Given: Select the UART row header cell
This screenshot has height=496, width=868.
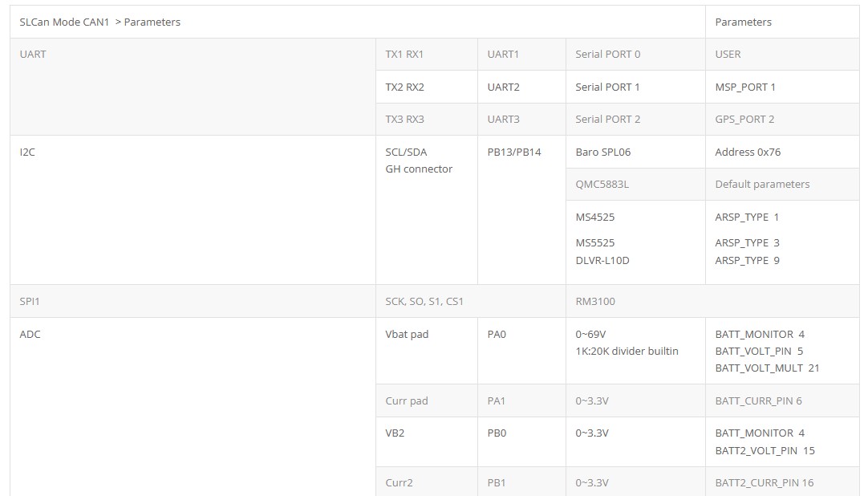Looking at the screenshot, I should pyautogui.click(x=193, y=87).
